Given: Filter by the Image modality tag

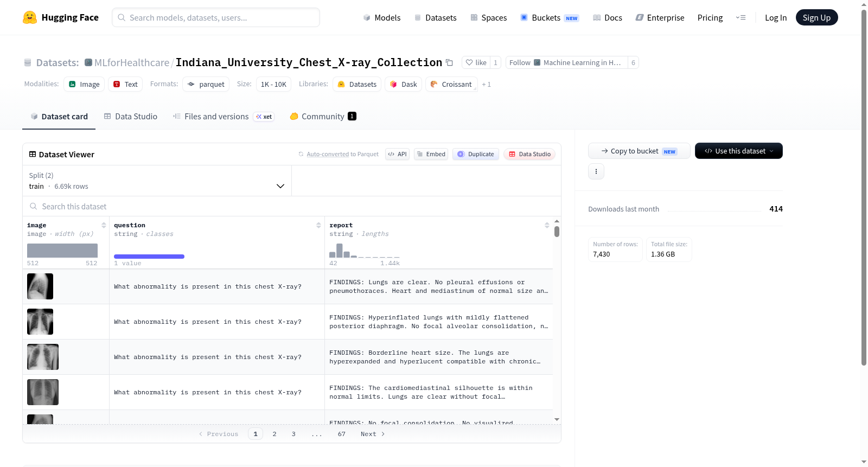Looking at the screenshot, I should coord(84,84).
